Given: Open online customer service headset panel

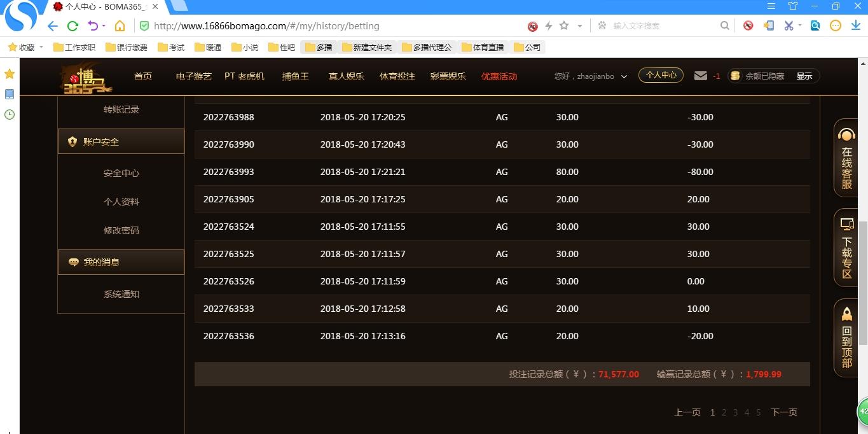Looking at the screenshot, I should click(846, 158).
